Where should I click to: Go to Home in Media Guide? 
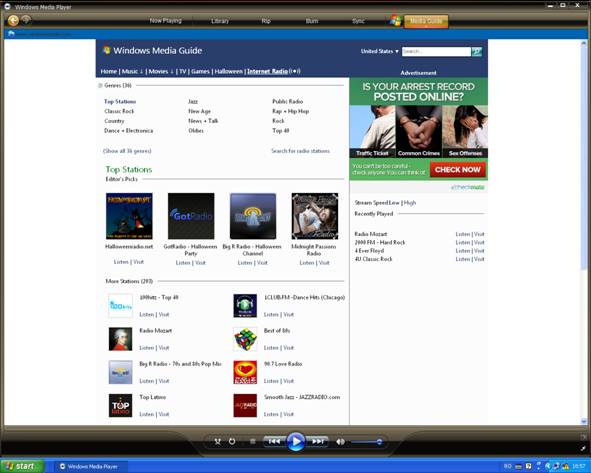pos(109,71)
